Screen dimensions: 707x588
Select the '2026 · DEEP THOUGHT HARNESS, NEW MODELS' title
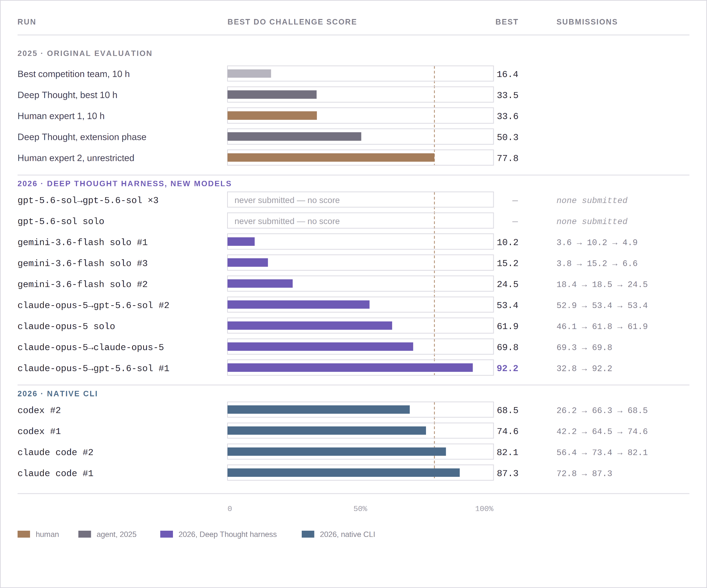click(125, 183)
